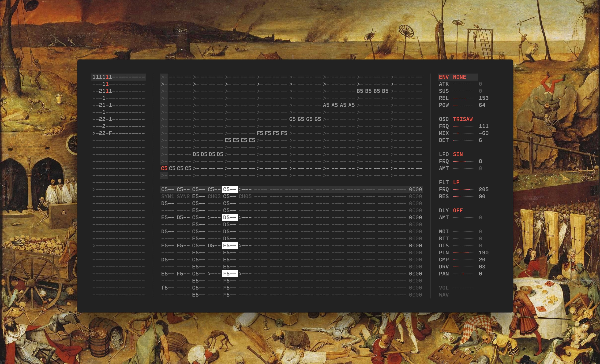
Task: Select the SYN1 channel label
Action: (x=168, y=196)
